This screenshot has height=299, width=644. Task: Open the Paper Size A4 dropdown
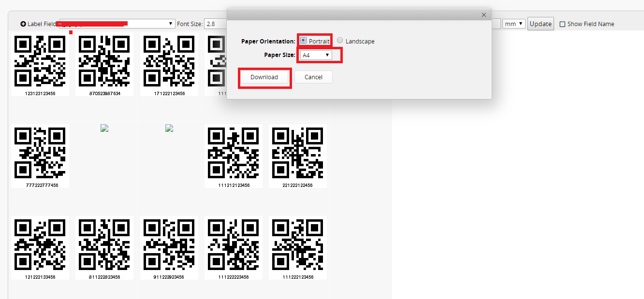point(316,55)
